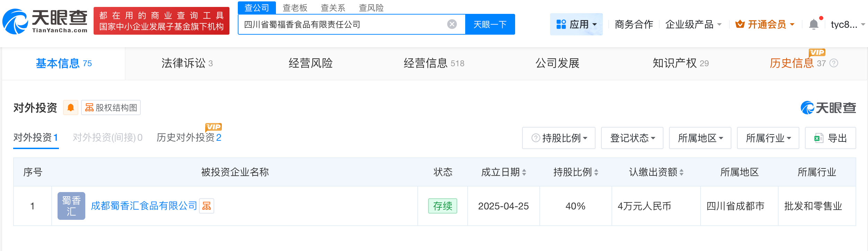Viewport: 868px width, 251px height.
Task: Click the 存续 status tag
Action: [x=443, y=206]
